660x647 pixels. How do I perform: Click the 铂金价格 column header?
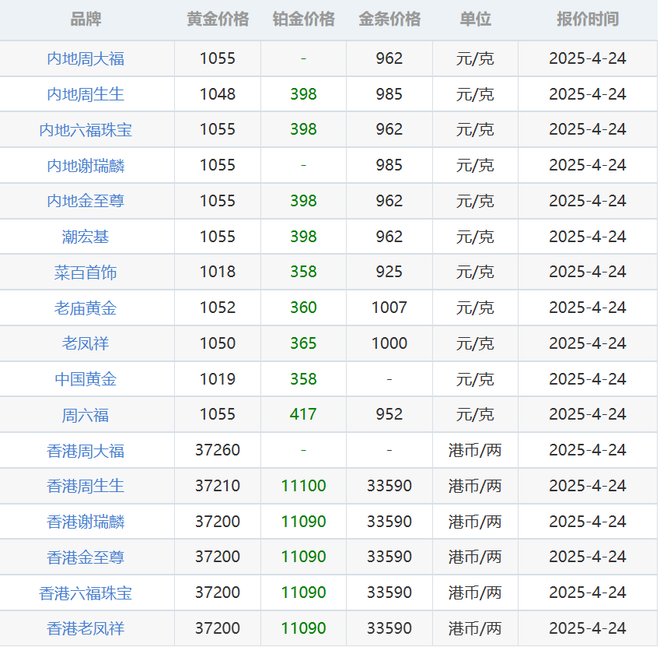303,19
